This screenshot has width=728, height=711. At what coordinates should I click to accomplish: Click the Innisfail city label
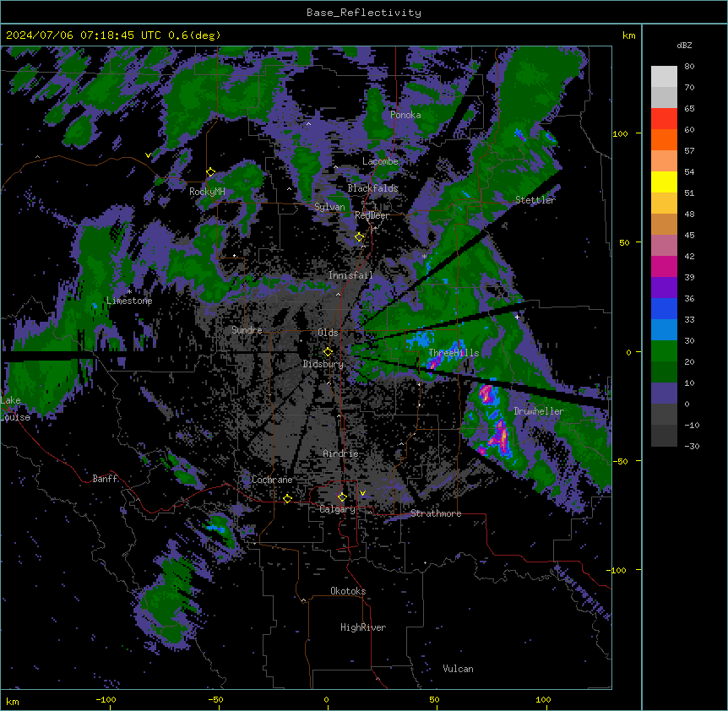click(350, 275)
